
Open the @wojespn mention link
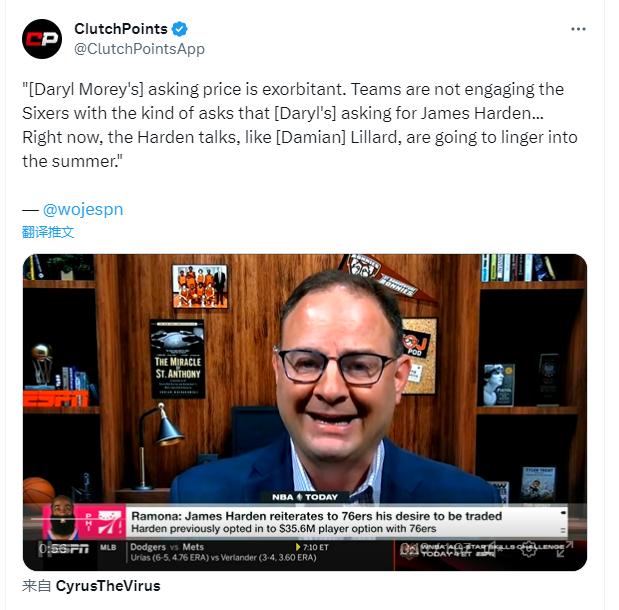(83, 209)
